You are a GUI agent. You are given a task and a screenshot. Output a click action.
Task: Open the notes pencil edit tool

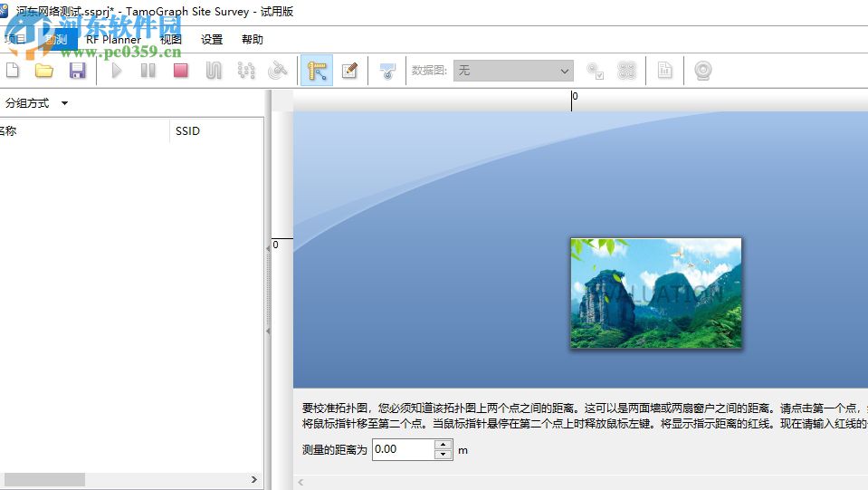point(350,71)
